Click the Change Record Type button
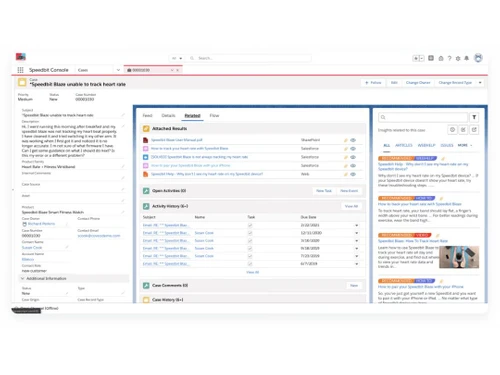Viewport: 500px width, 375px height. (x=455, y=83)
